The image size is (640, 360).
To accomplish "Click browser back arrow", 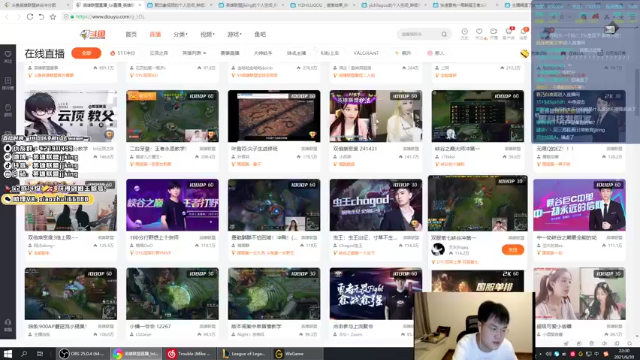I will 7,17.
